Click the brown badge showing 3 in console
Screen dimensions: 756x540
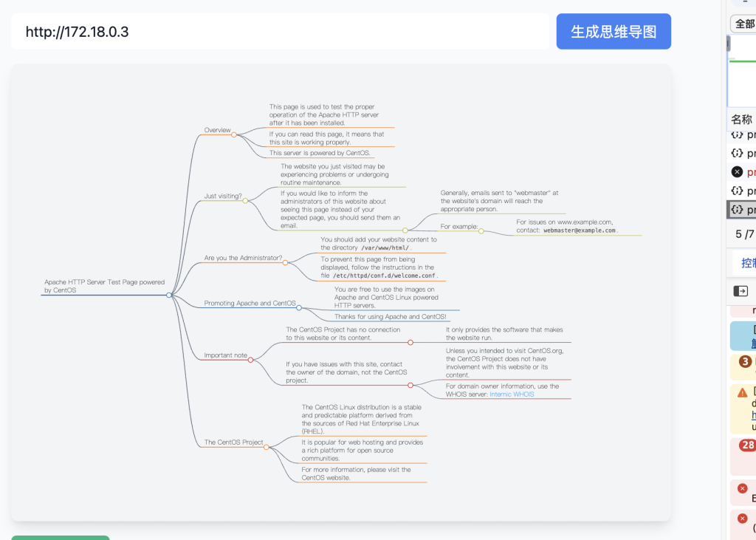[745, 361]
